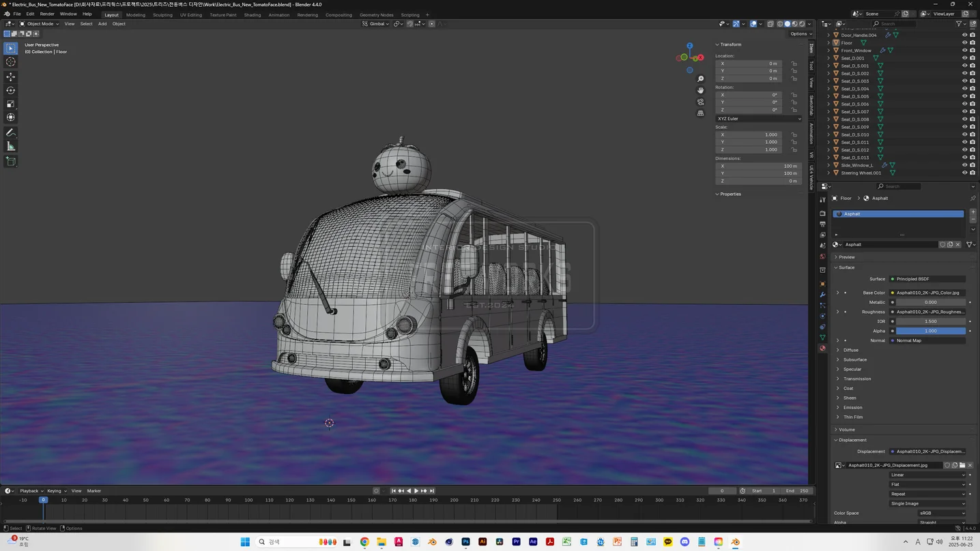Click the zoom magnifier viewport gizmo

pyautogui.click(x=700, y=79)
